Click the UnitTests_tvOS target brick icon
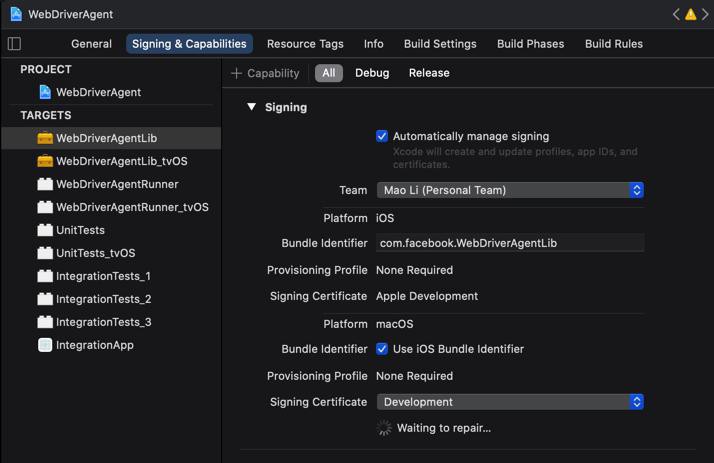The image size is (714, 463). [45, 253]
